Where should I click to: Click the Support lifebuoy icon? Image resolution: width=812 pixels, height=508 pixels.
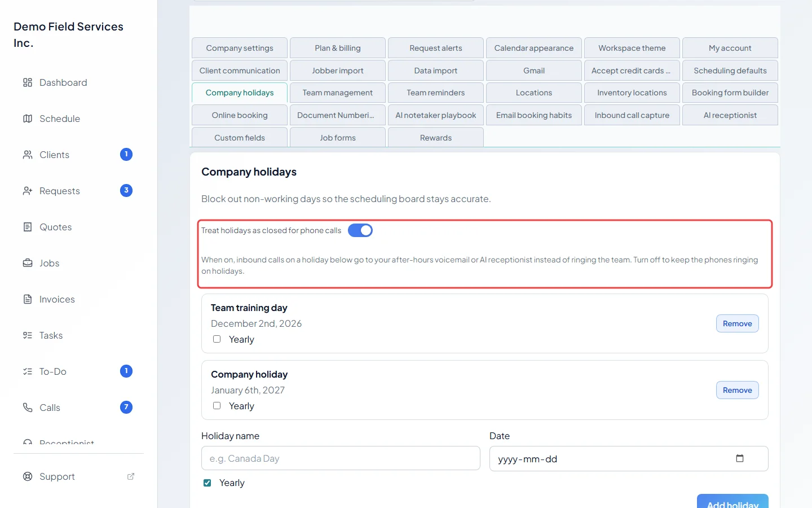tap(28, 476)
